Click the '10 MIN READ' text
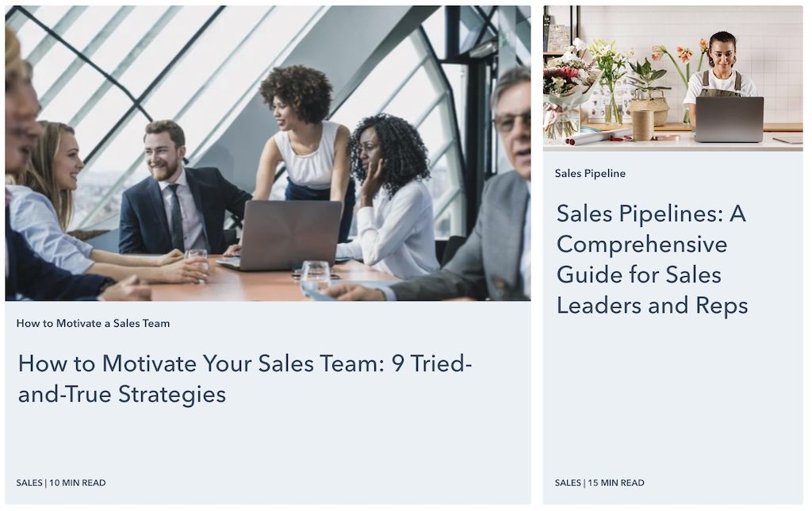 point(77,483)
